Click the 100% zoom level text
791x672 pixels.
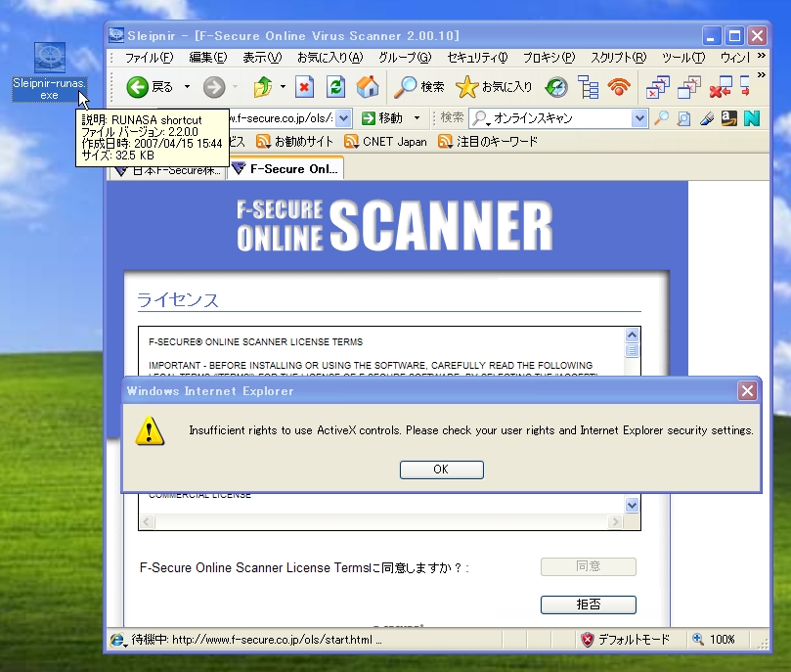(x=722, y=640)
